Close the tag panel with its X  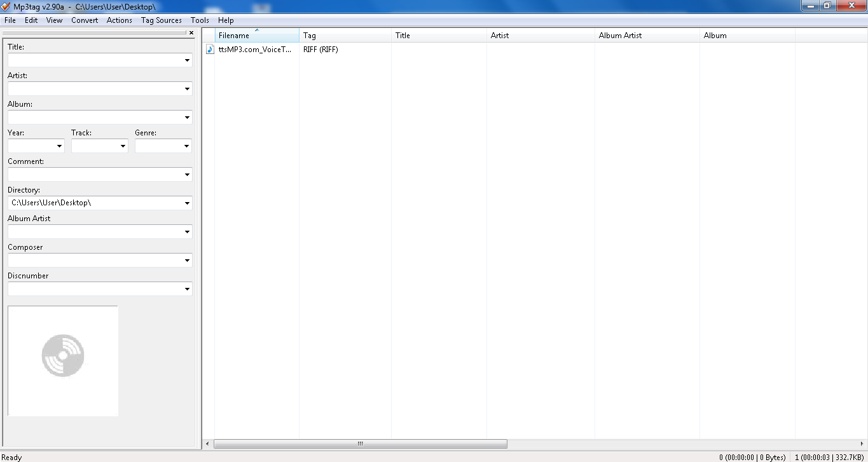click(191, 32)
